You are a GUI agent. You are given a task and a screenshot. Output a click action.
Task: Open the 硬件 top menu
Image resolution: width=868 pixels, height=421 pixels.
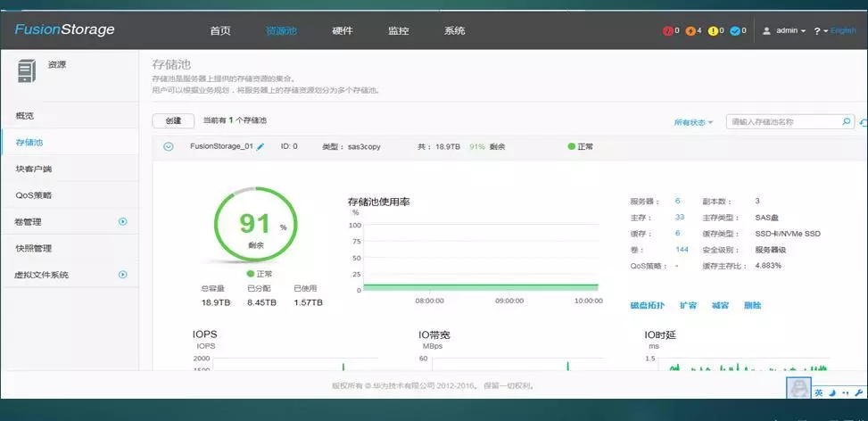click(x=343, y=31)
